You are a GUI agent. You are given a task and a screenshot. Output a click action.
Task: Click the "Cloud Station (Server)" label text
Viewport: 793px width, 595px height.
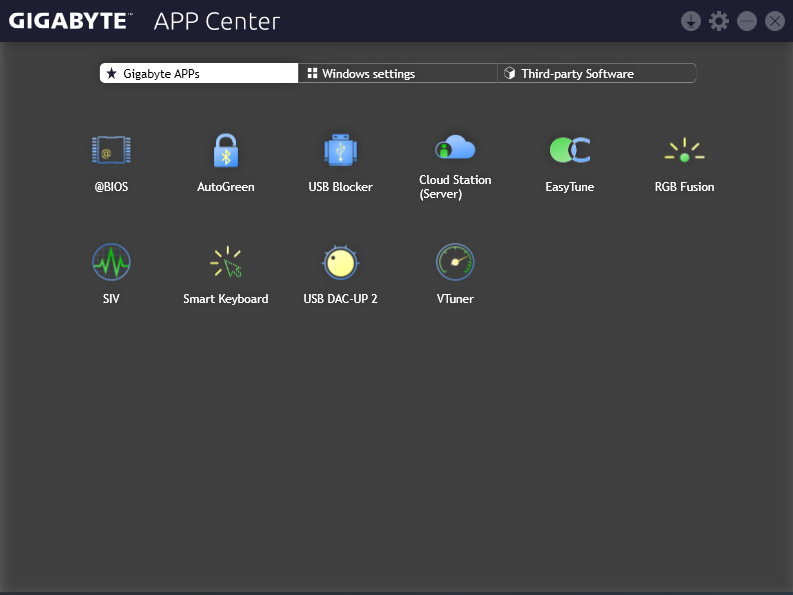(455, 187)
